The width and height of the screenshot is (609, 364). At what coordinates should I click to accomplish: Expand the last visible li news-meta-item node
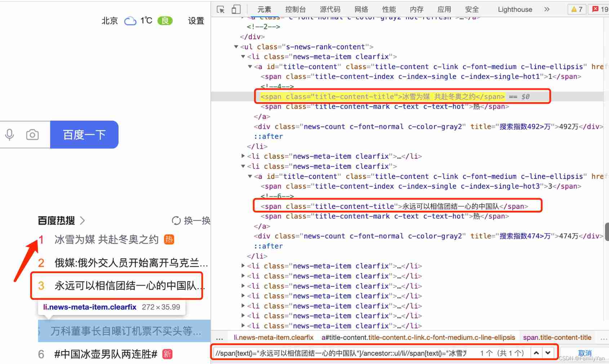tap(243, 326)
